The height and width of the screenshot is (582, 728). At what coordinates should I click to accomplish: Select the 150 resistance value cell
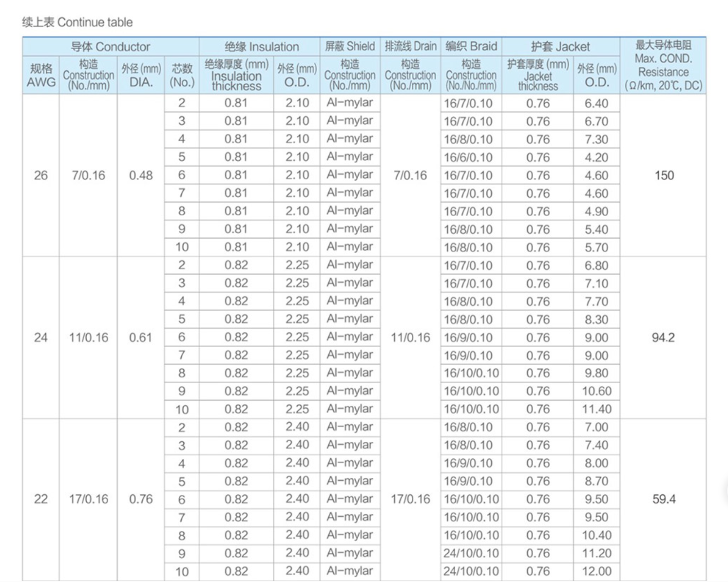[x=664, y=175]
